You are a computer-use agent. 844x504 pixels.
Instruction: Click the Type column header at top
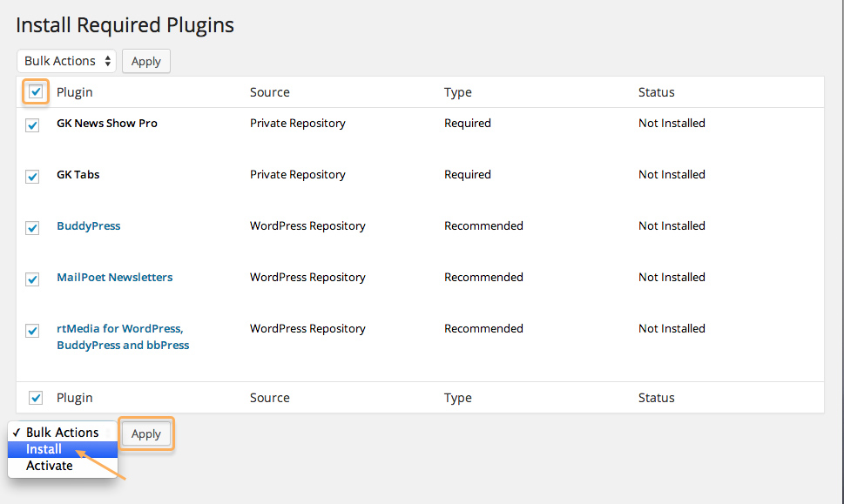[457, 92]
